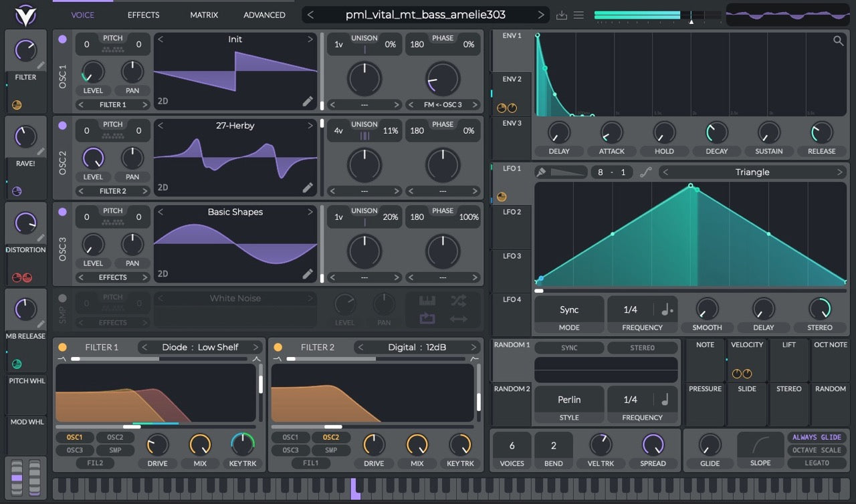Select the LFO 1 paint brush tool
856x504 pixels.
541,172
